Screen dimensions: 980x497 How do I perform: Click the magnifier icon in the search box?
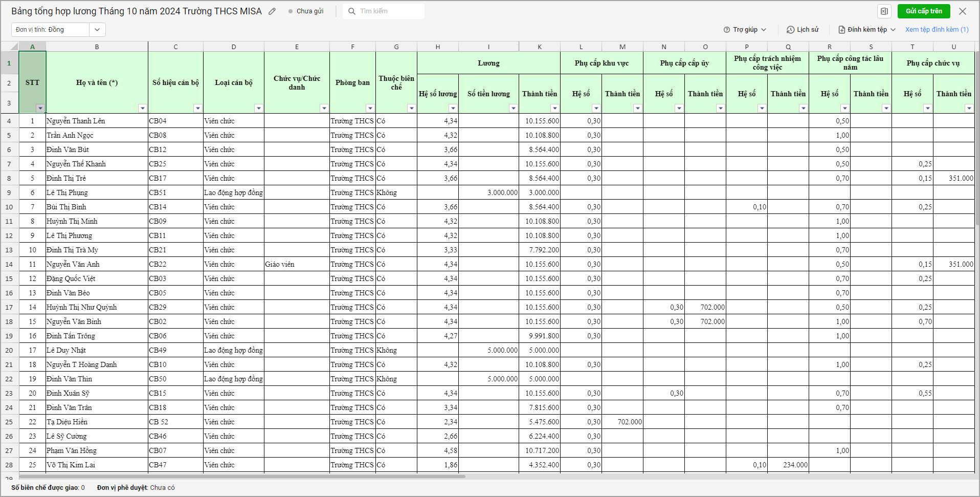pos(352,11)
